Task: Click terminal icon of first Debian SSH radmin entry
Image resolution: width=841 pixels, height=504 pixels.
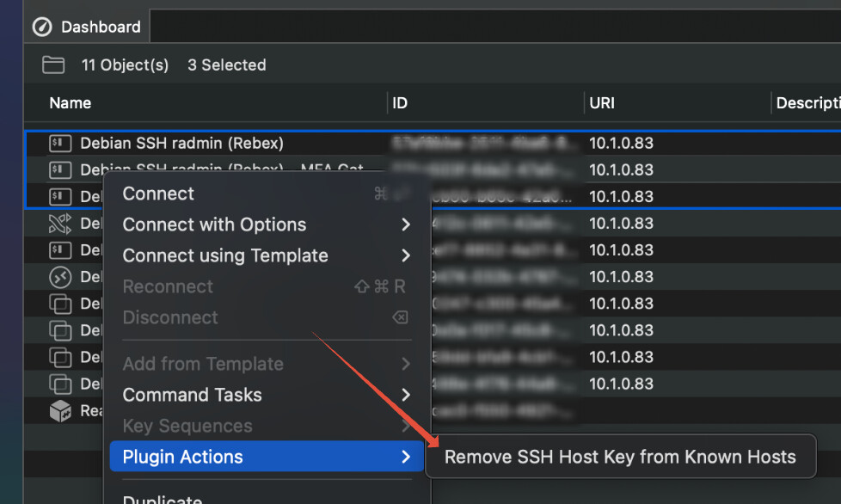Action: pyautogui.click(x=59, y=144)
